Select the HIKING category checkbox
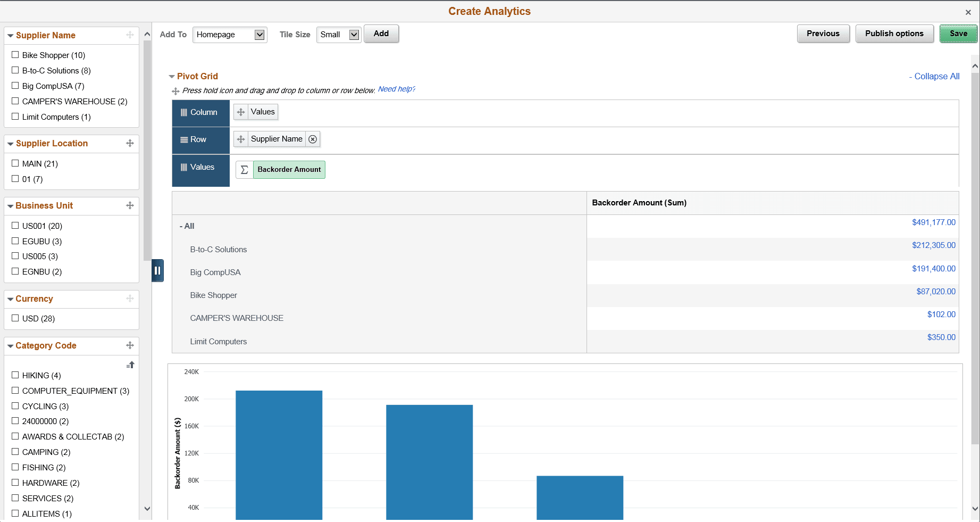This screenshot has height=522, width=980. click(15, 375)
